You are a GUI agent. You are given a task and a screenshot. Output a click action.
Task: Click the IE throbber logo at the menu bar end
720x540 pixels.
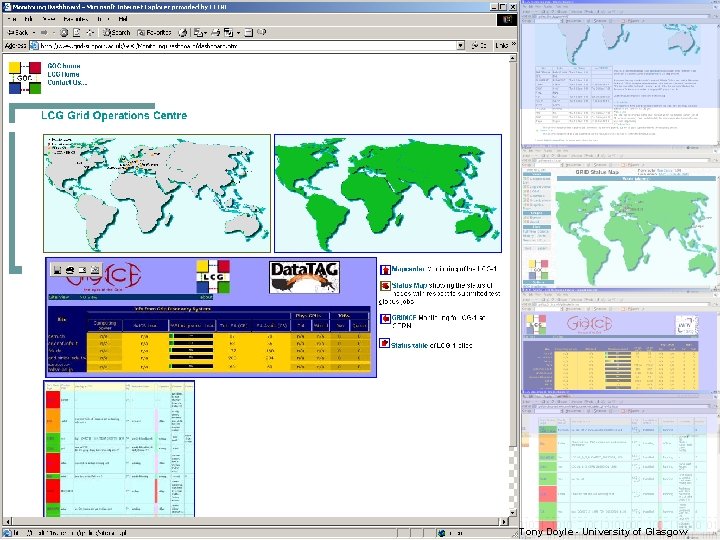coord(506,19)
